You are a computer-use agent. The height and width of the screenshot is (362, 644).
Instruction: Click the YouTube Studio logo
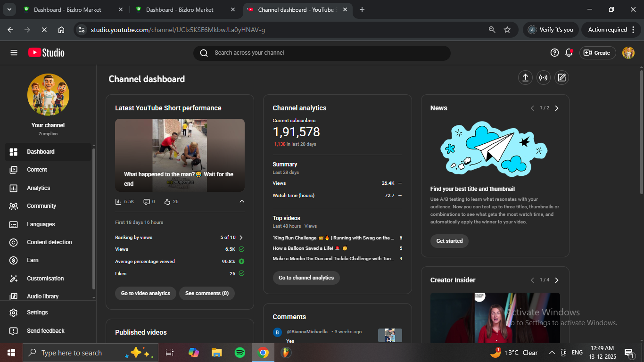pos(46,53)
